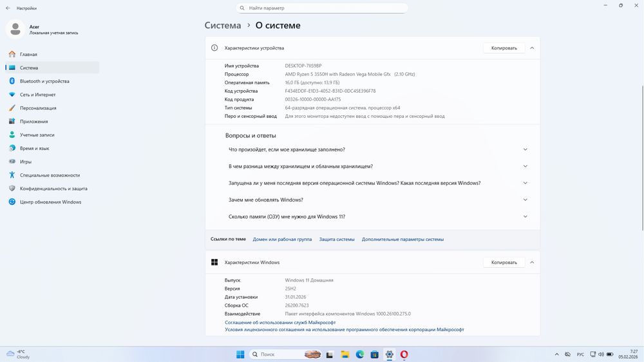Collapse the Характеристики Windows section

point(532,262)
